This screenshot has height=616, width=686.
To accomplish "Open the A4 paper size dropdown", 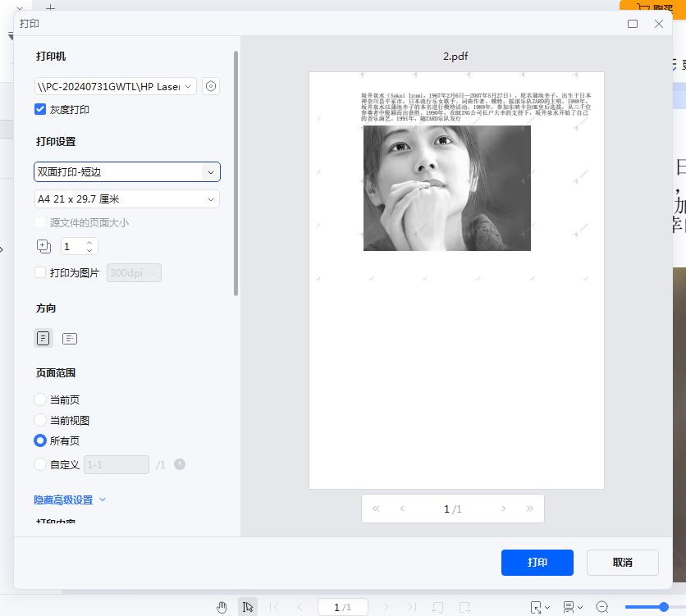I will coord(127,198).
